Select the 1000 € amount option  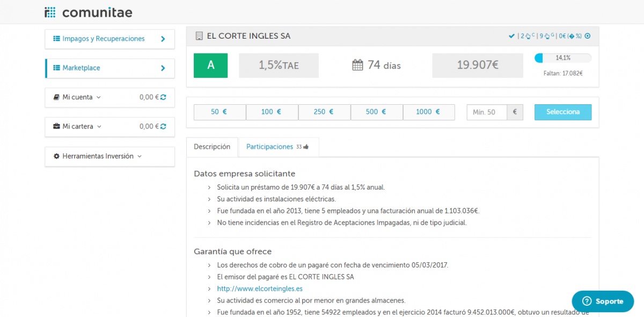[428, 112]
